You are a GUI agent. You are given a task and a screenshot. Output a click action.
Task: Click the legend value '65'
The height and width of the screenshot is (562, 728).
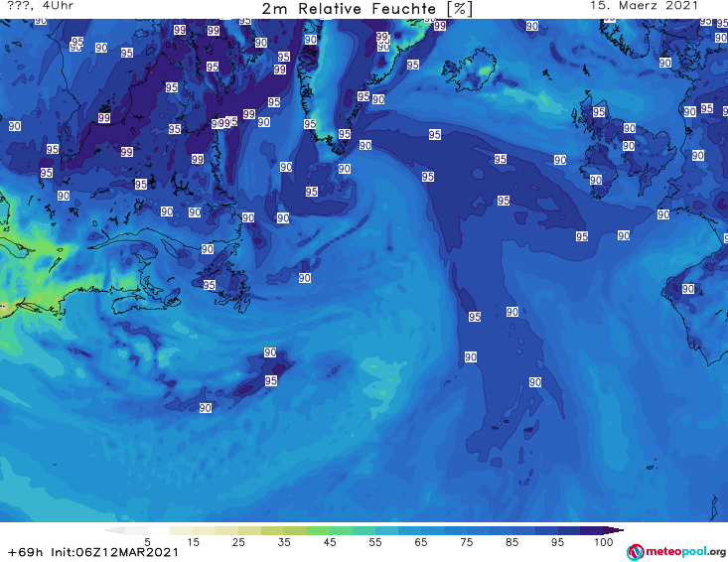421,542
